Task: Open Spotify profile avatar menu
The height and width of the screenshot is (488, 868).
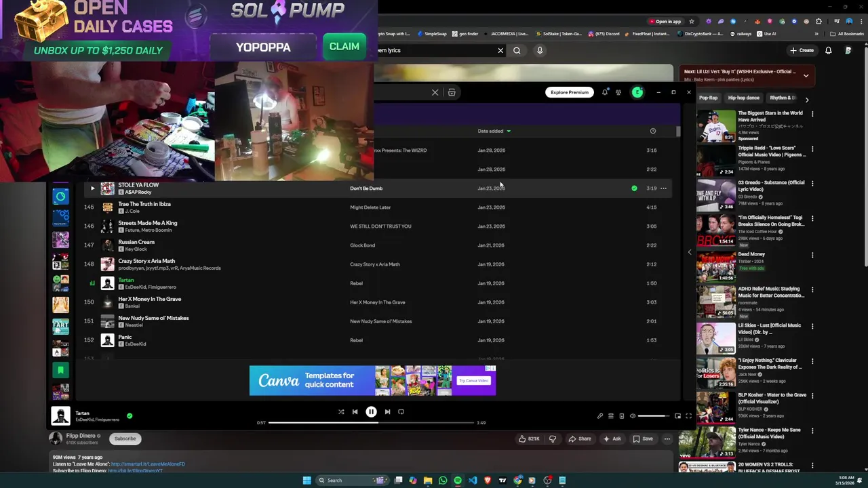Action: (x=637, y=92)
